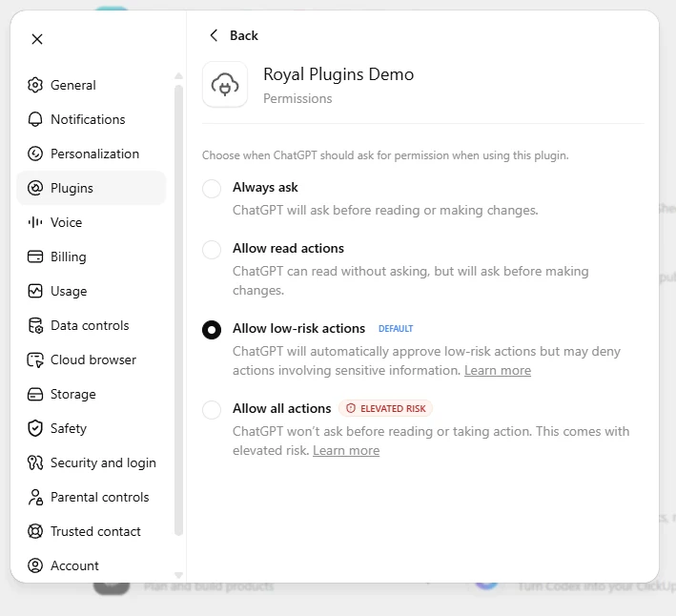Select the Allow all actions radio button
The height and width of the screenshot is (616, 676).
pyautogui.click(x=212, y=409)
